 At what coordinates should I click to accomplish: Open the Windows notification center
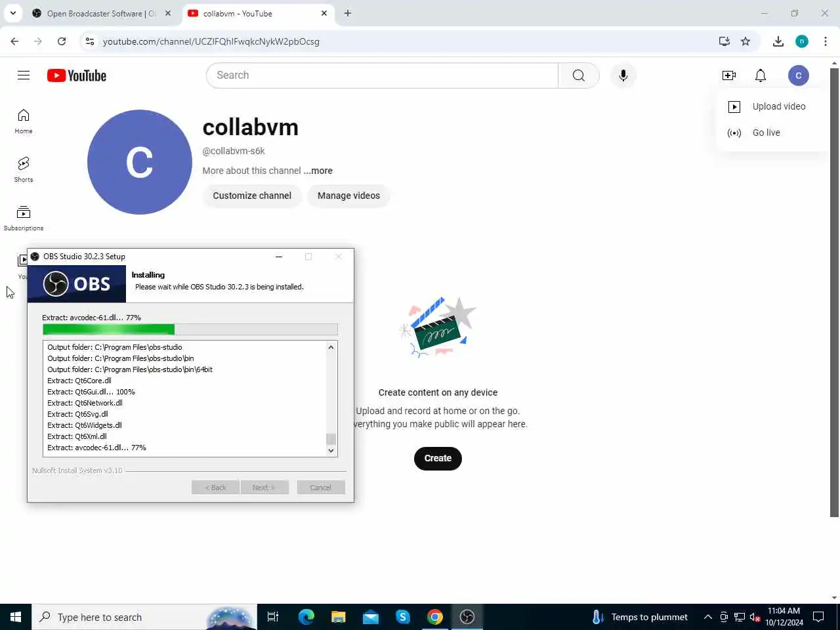click(x=818, y=617)
